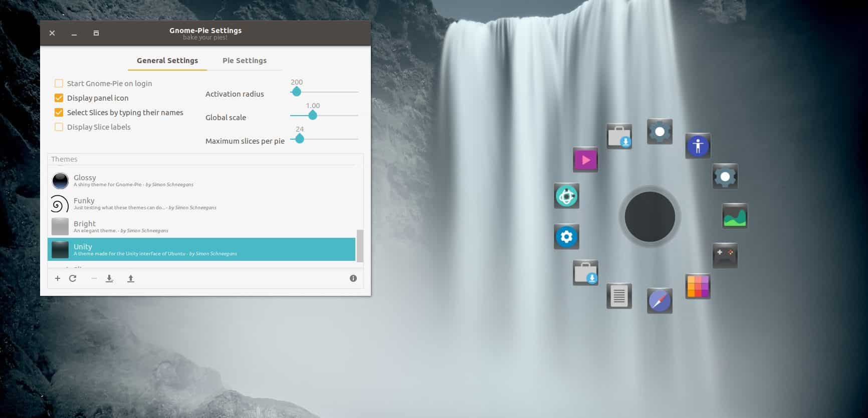Viewport: 868px width, 418px height.
Task: Select the Glossy theme
Action: pos(201,180)
